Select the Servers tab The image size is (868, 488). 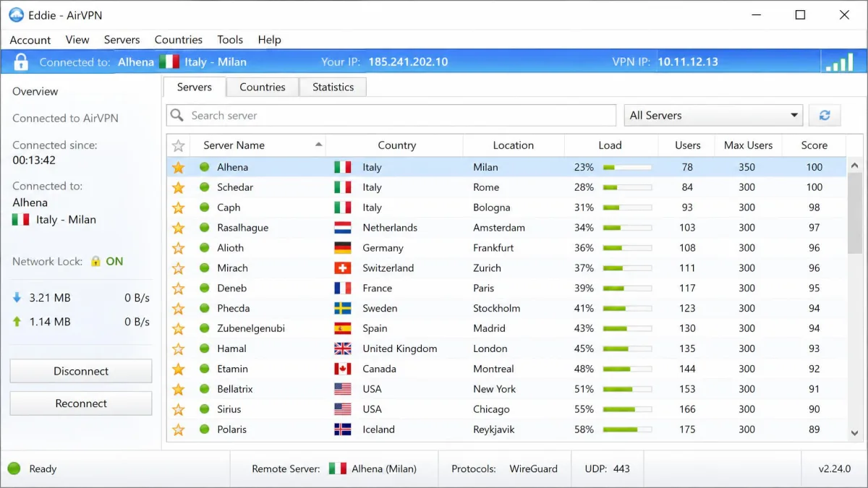pyautogui.click(x=195, y=87)
